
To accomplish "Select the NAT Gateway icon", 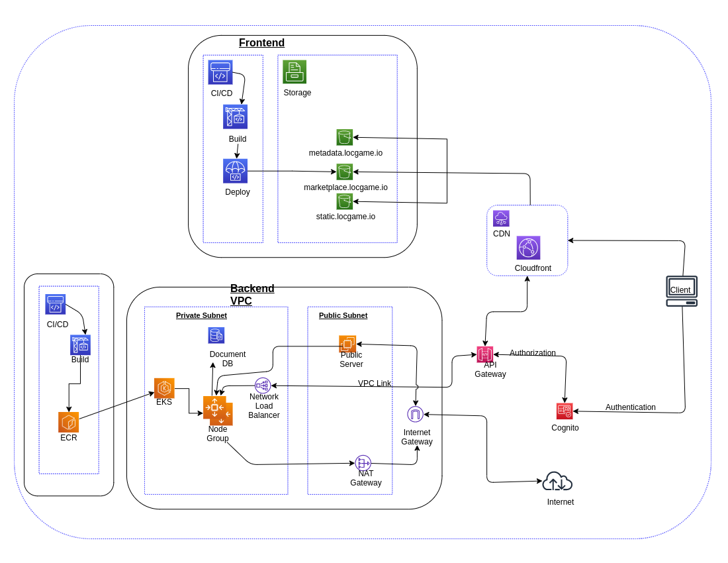I will point(363,463).
